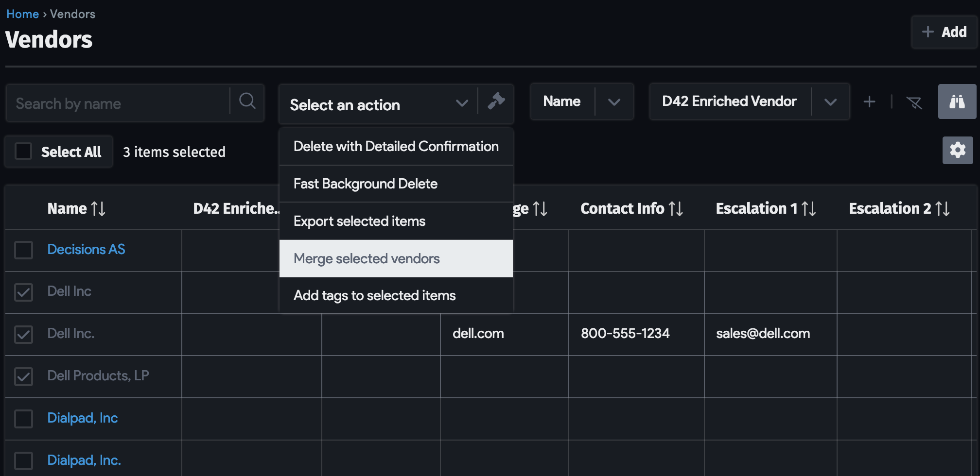Expand the Select an action dropdown
Screen dimensions: 980x476
pyautogui.click(x=462, y=103)
